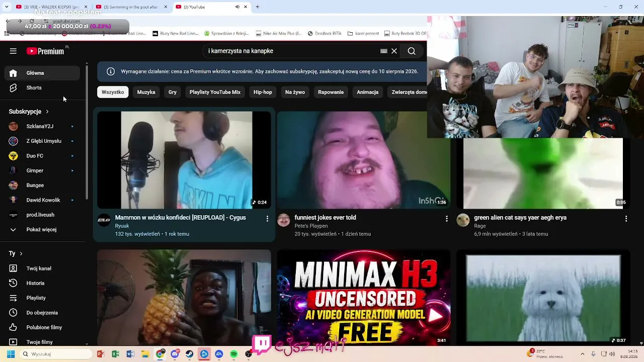Click the YouTube Premium logo

pyautogui.click(x=45, y=51)
